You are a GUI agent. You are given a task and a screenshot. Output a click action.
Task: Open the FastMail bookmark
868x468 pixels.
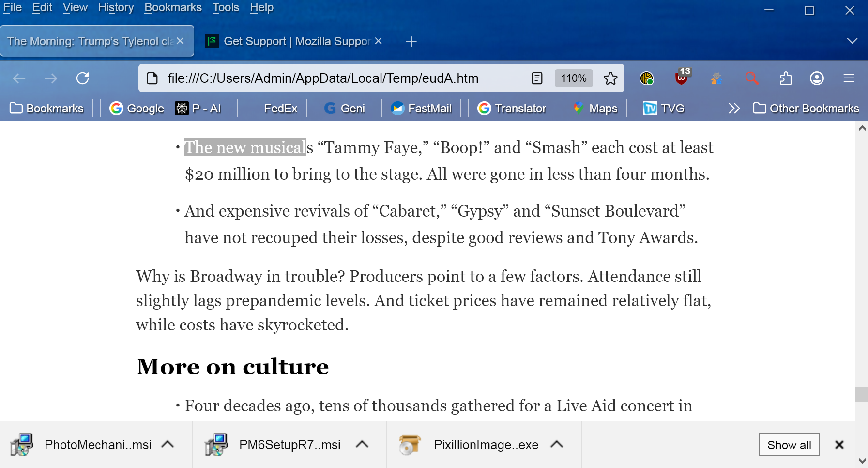pyautogui.click(x=421, y=109)
